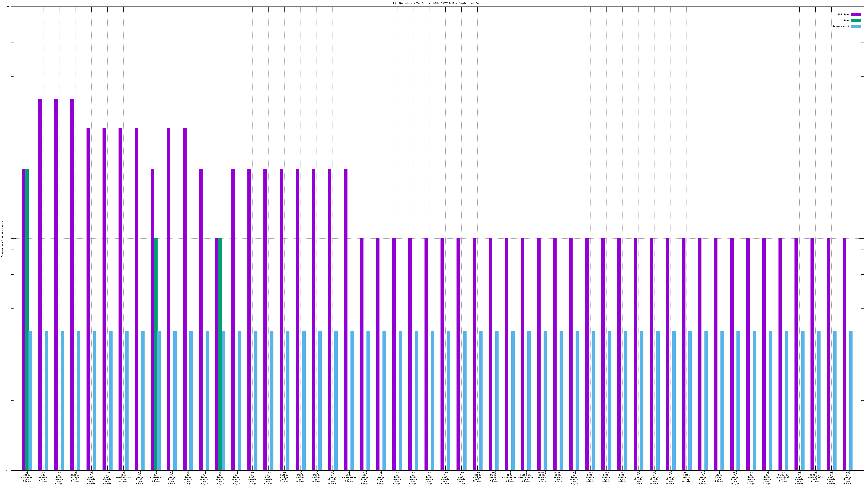Click the 36409@ iadb.isipp.com origin label
Image resolution: width=868 pixels, height=488 pixels.
pyautogui.click(x=541, y=477)
